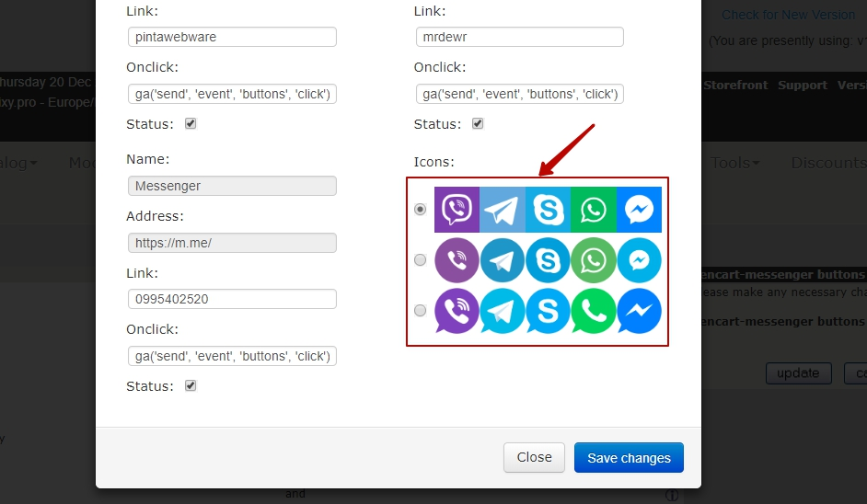Click the bubble-shaped Messenger icon in third row
The image size is (867, 504).
coord(639,311)
